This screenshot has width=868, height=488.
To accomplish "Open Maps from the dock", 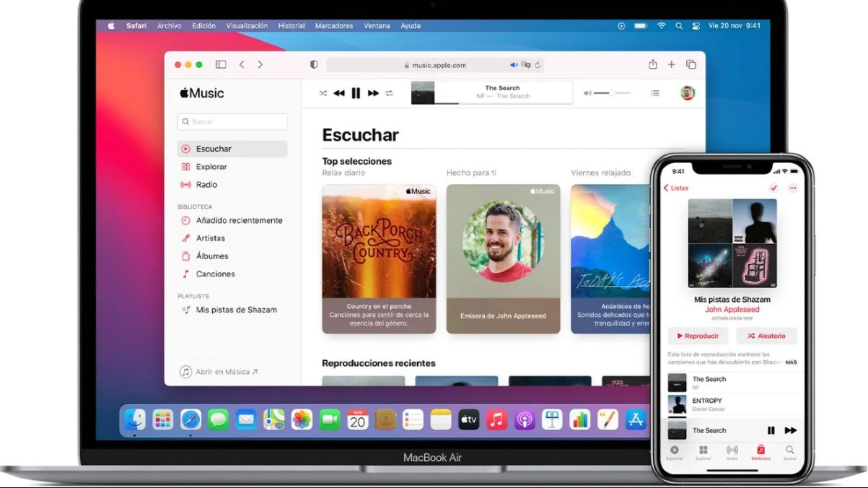I will coord(273,419).
